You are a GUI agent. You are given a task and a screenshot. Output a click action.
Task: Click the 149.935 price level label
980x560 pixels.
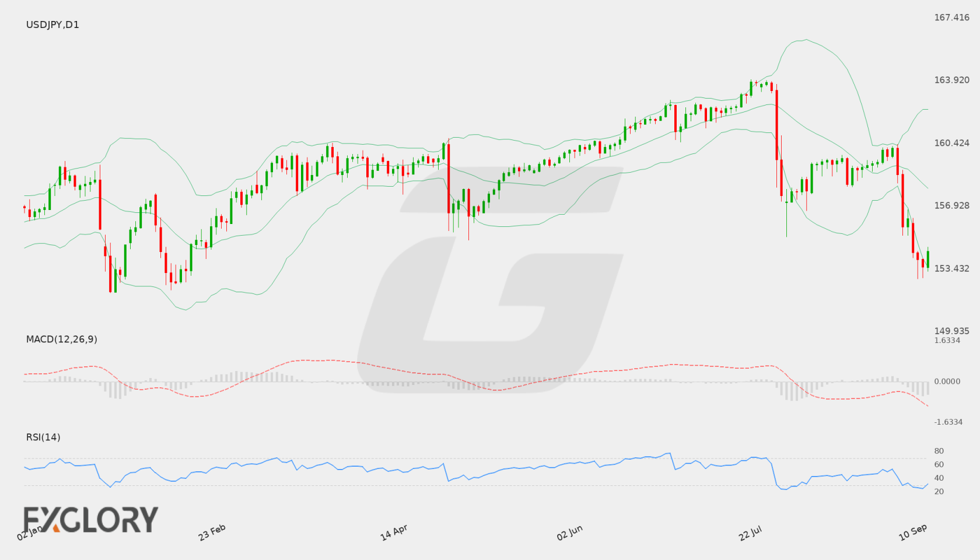point(951,331)
